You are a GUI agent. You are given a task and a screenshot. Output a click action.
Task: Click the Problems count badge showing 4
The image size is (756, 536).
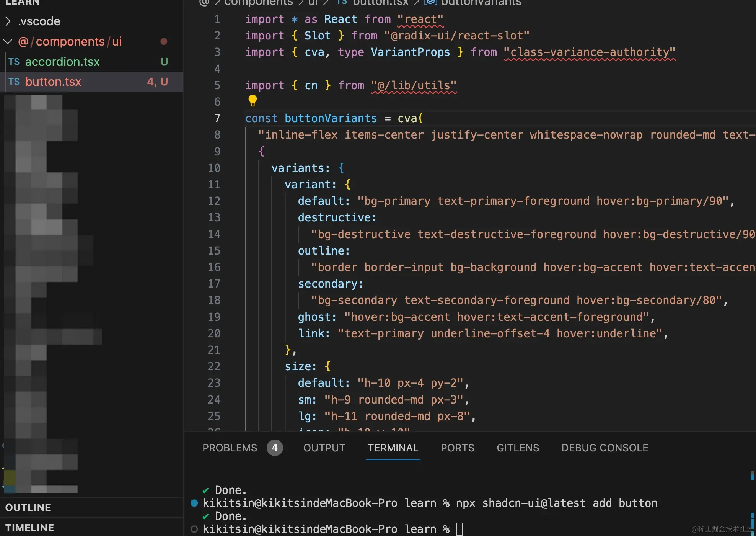point(274,448)
